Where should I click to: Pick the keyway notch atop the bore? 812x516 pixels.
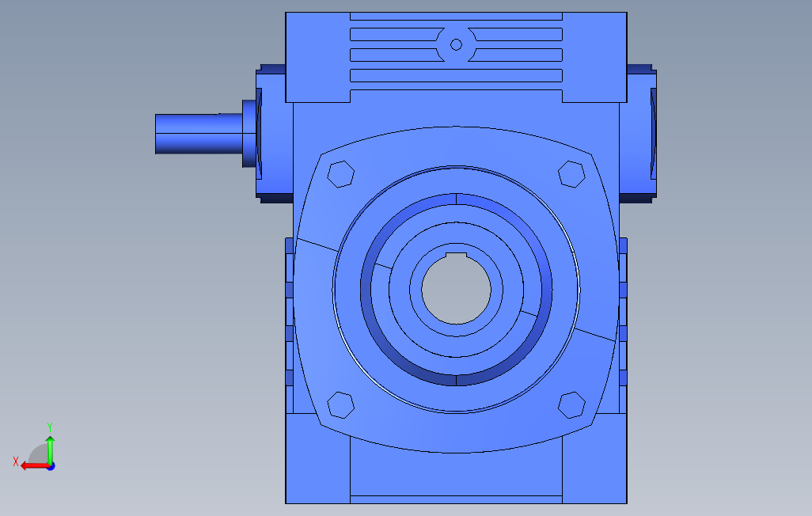[456, 254]
